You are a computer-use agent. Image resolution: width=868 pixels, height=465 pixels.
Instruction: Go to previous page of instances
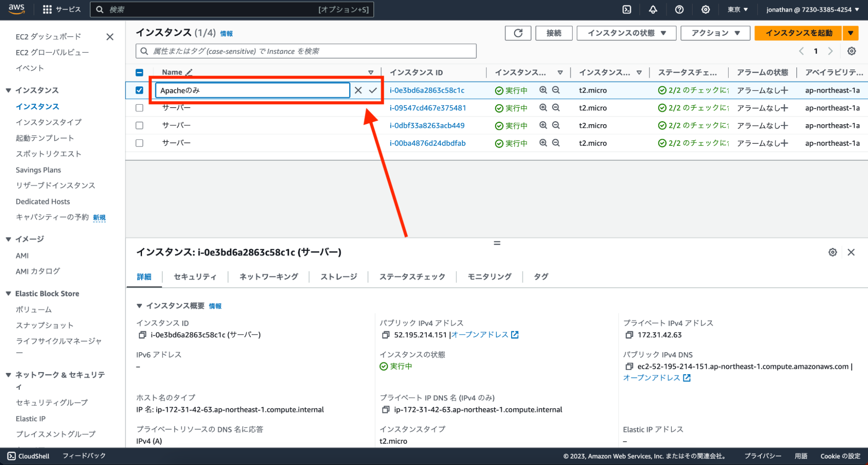tap(802, 51)
